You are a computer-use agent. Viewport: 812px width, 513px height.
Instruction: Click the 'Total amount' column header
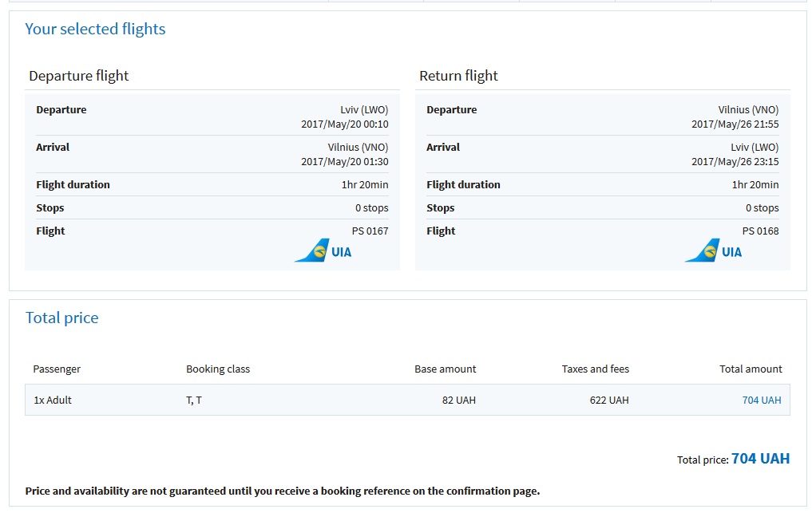click(751, 369)
